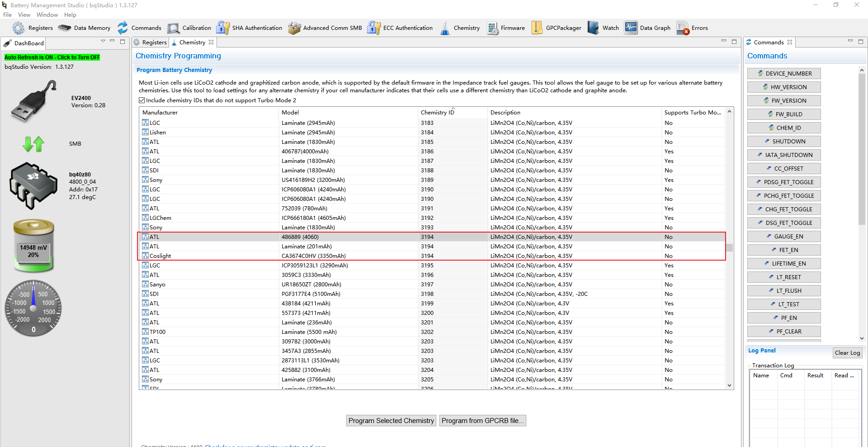
Task: Click the bq40z80 chip icon
Action: [33, 185]
